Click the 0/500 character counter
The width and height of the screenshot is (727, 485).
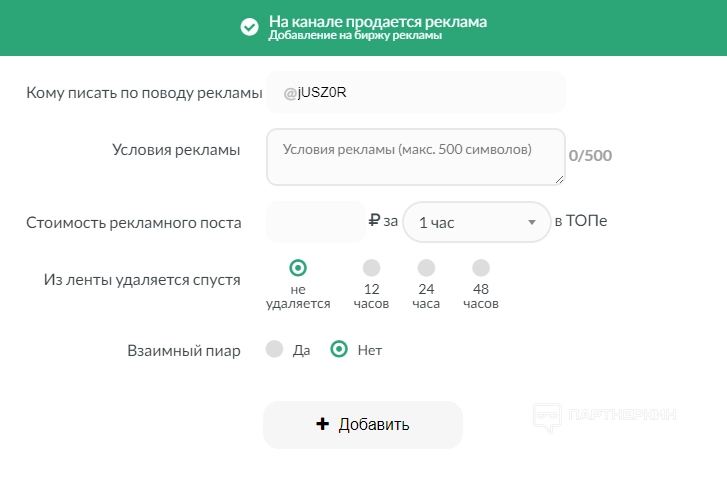(x=590, y=156)
